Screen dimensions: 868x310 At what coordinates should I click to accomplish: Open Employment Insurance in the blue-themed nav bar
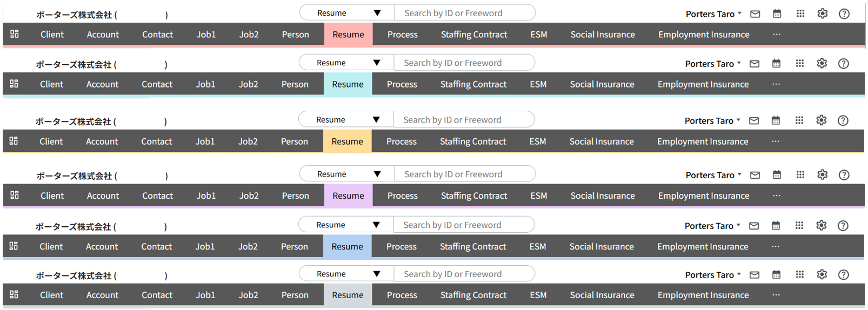point(703,246)
